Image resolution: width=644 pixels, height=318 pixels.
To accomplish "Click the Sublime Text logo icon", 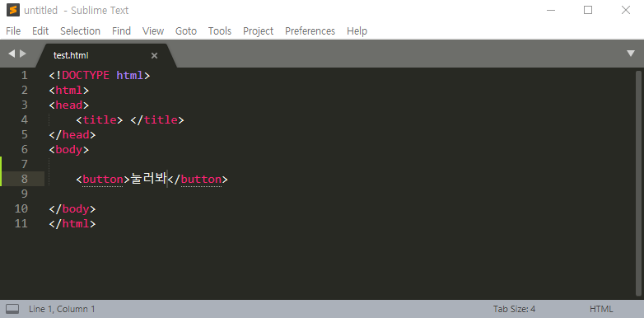I will [13, 10].
